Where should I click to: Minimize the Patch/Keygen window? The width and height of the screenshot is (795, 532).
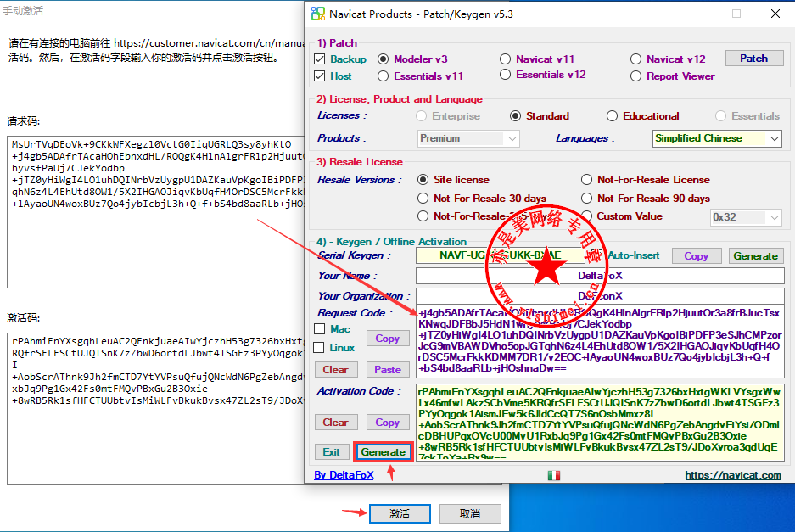coord(698,14)
